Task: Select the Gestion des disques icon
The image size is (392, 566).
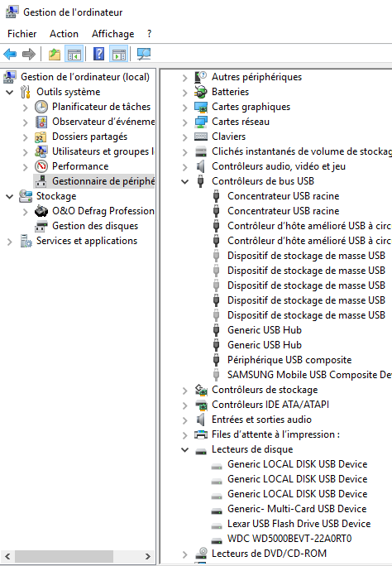Action: pos(41,226)
